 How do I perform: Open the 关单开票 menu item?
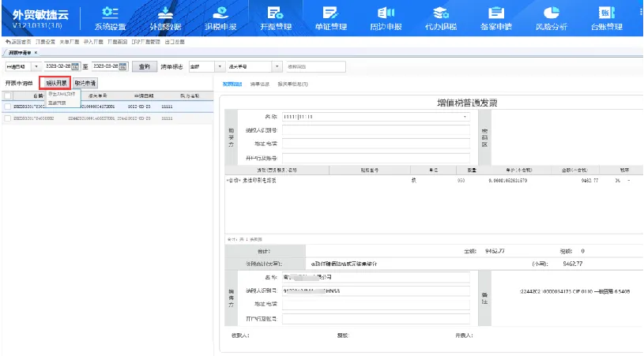pos(70,42)
